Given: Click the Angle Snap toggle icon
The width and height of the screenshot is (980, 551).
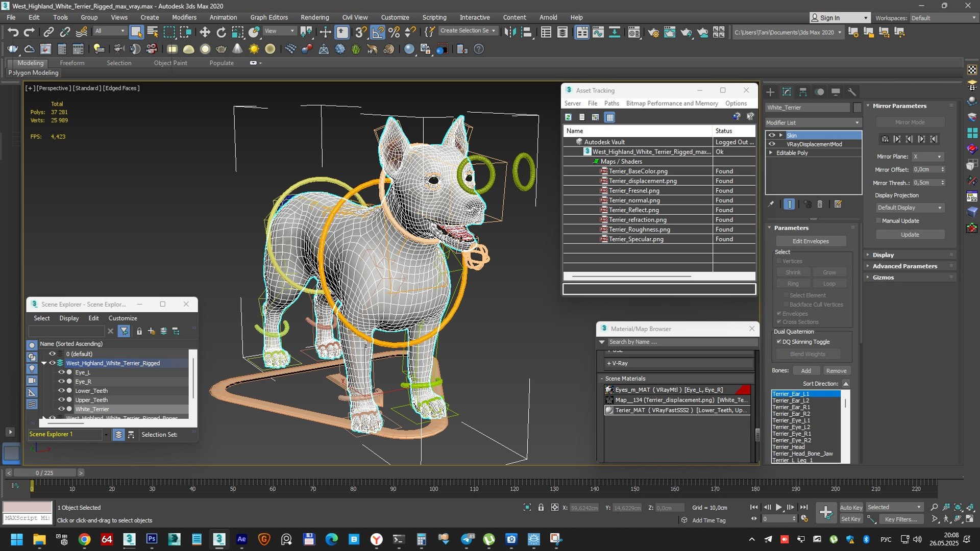Looking at the screenshot, I should [378, 32].
